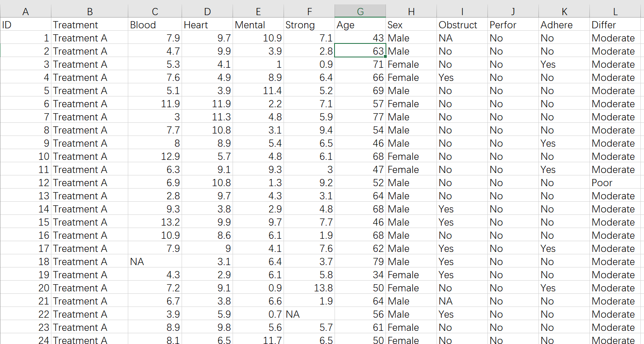Click the Blood value 13.2 cell

[x=155, y=222]
